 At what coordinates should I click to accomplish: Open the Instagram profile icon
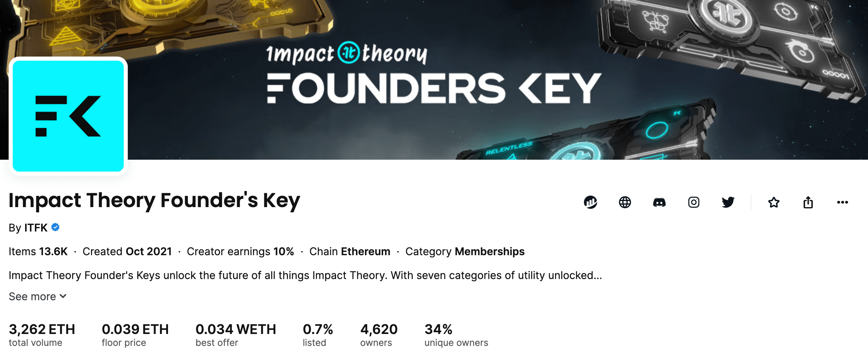(694, 202)
